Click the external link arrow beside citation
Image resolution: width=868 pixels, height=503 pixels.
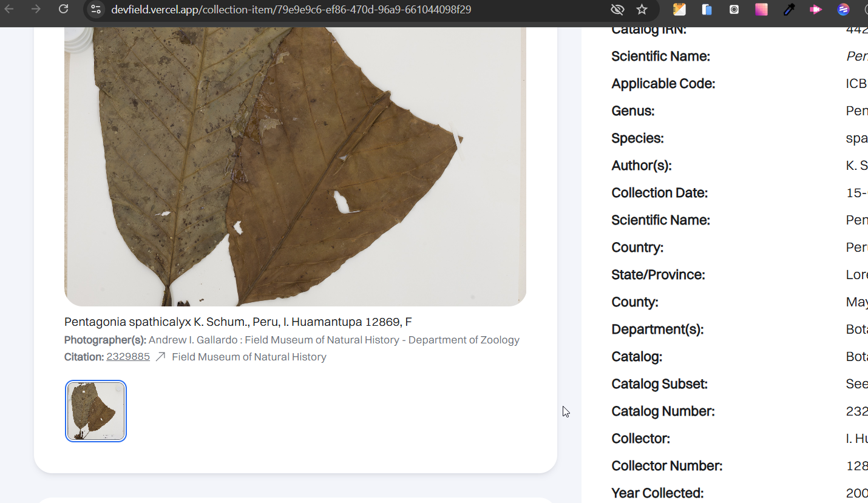(160, 357)
